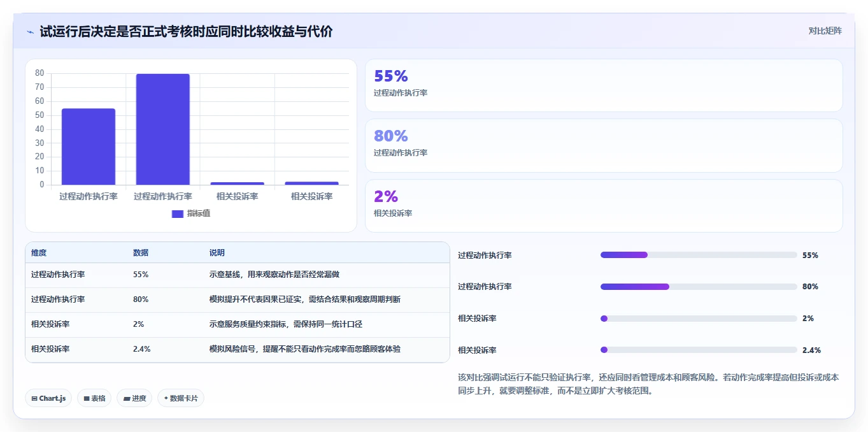Click the Chart.js tag chip
Screen dimensions: 868x432
point(49,398)
